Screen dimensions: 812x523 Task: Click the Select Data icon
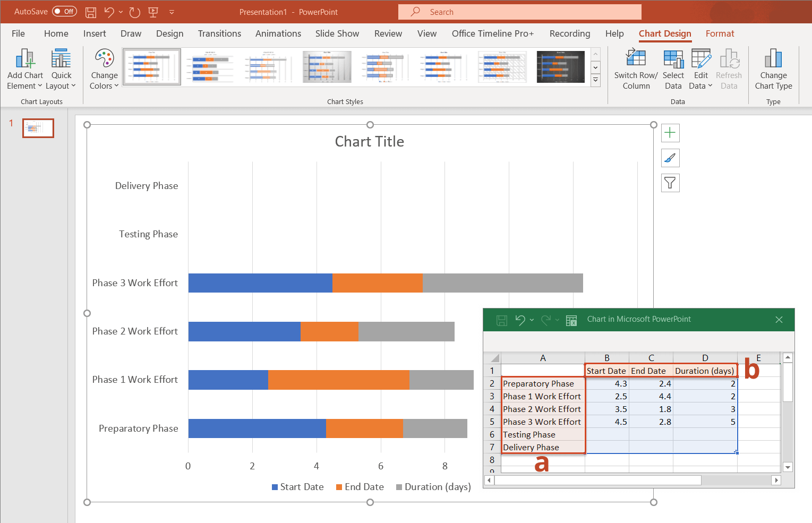[x=673, y=59]
